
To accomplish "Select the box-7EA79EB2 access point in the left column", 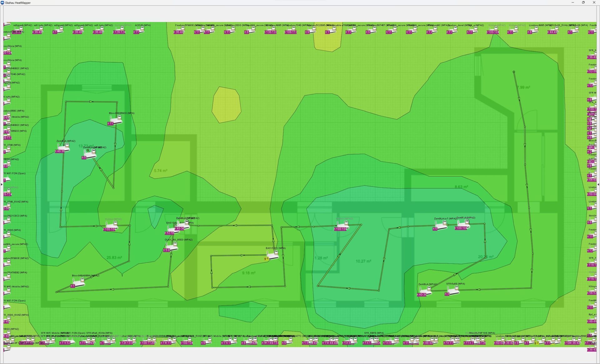I will click(7, 277).
